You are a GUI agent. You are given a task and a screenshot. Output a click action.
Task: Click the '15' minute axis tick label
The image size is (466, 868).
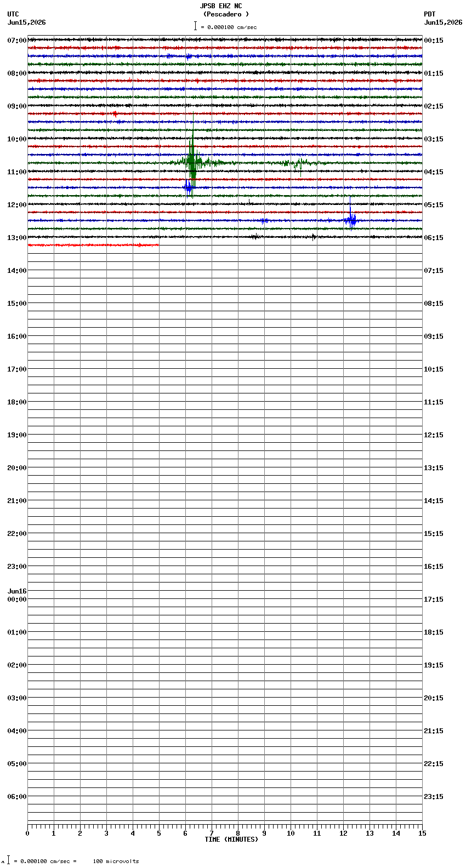[422, 833]
